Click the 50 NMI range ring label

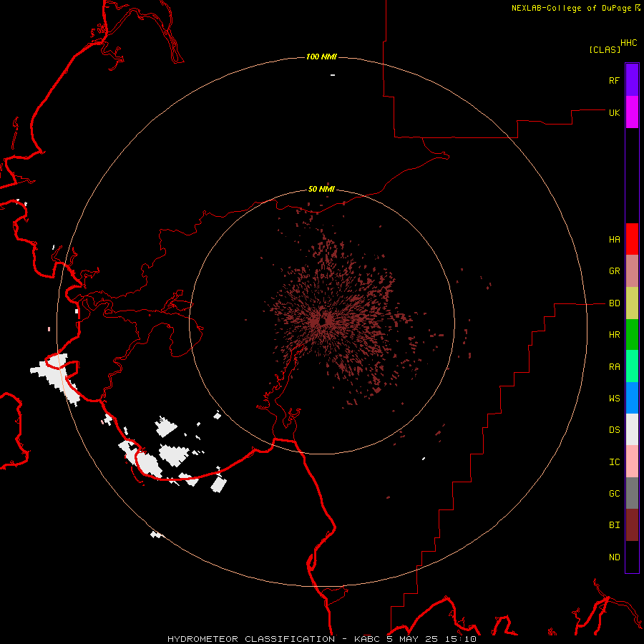pos(321,190)
